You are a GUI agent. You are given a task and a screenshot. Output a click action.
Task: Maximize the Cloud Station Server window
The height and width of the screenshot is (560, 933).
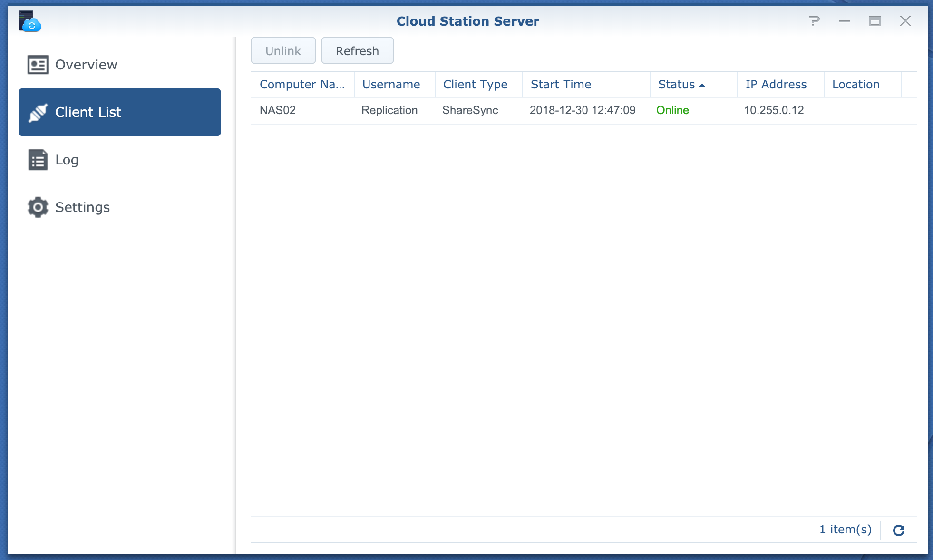click(x=875, y=21)
